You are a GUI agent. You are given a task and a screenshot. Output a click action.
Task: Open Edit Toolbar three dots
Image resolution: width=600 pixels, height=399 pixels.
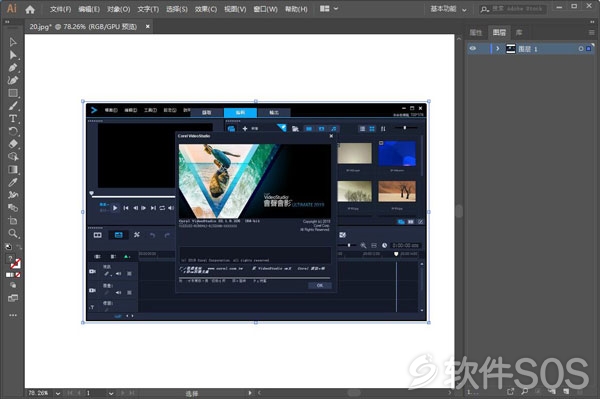[x=13, y=315]
